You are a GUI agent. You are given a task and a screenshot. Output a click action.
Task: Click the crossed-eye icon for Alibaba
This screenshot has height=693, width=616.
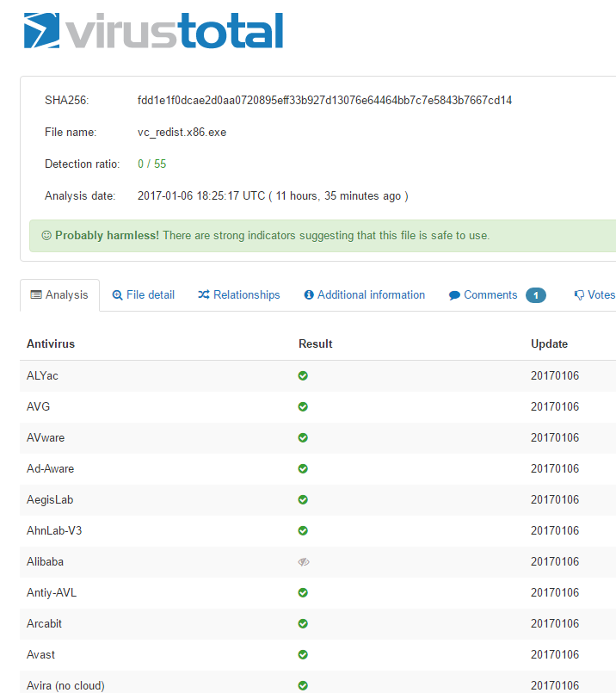click(304, 562)
